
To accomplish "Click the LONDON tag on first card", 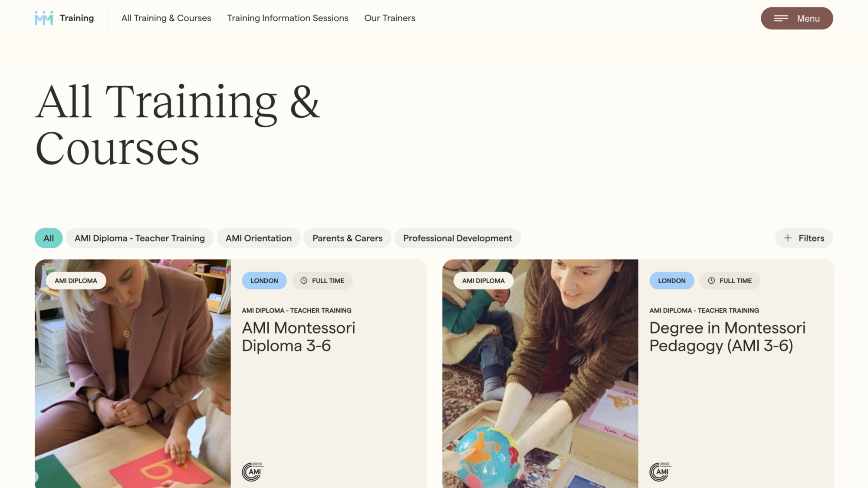I will 264,281.
